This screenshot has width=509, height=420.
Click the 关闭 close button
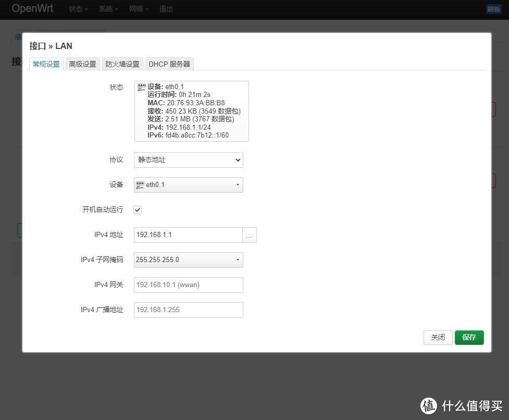[437, 337]
